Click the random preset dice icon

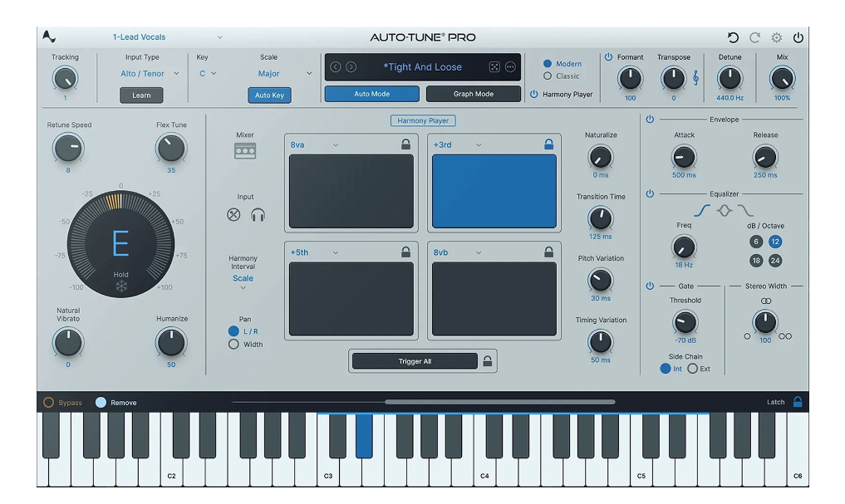point(494,66)
